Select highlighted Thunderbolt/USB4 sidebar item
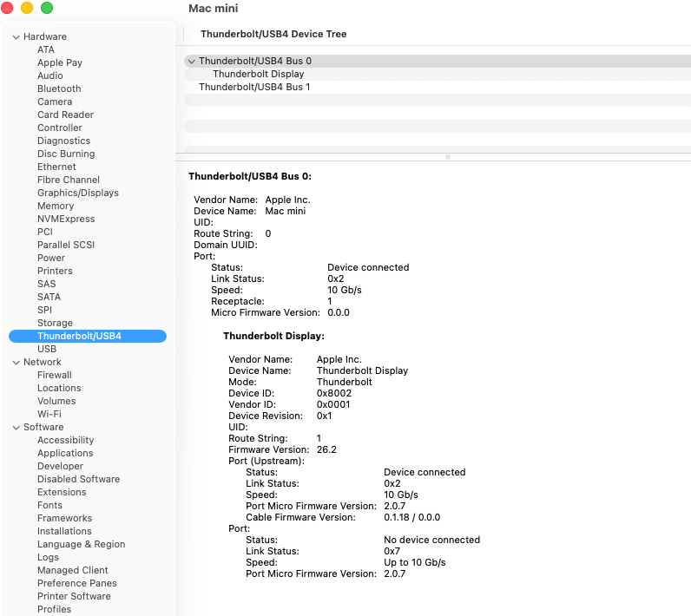Viewport: 691px width, 616px height. point(88,336)
